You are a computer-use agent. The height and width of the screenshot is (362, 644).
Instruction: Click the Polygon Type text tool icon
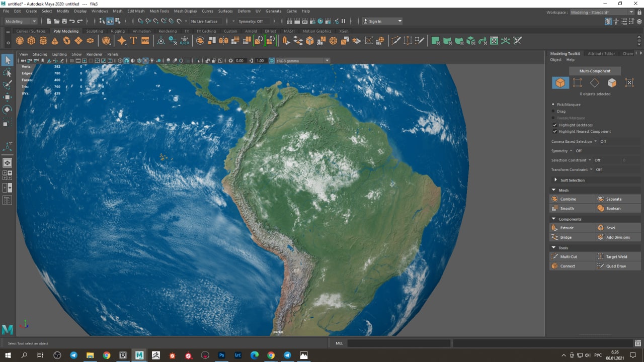pyautogui.click(x=133, y=41)
